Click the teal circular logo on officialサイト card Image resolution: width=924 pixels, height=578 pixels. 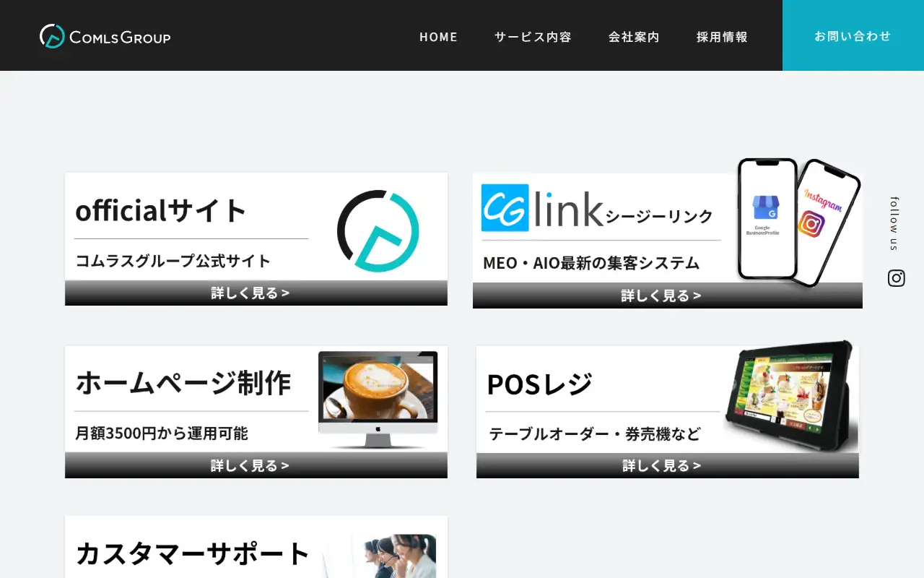point(378,230)
